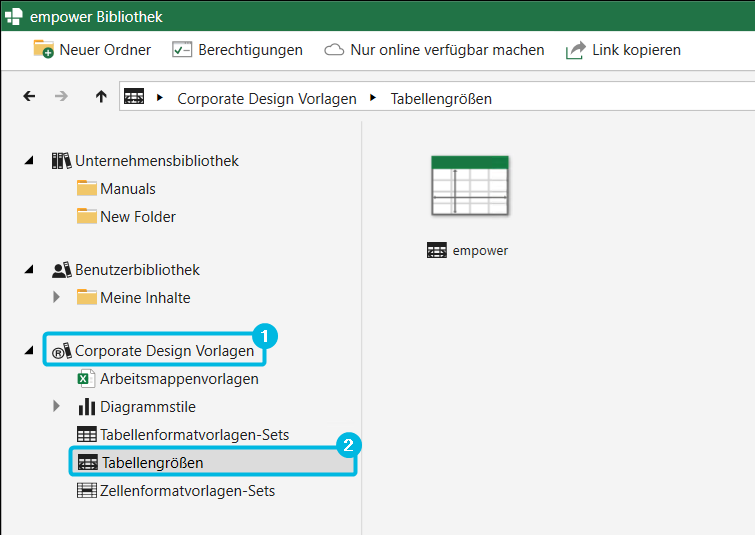
Task: Click the empty address bar field area
Action: point(624,97)
